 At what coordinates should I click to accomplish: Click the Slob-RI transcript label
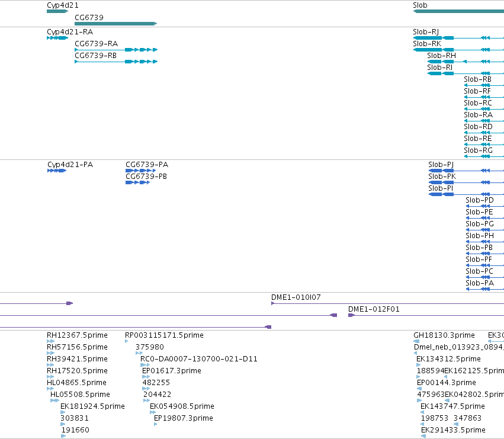click(439, 68)
